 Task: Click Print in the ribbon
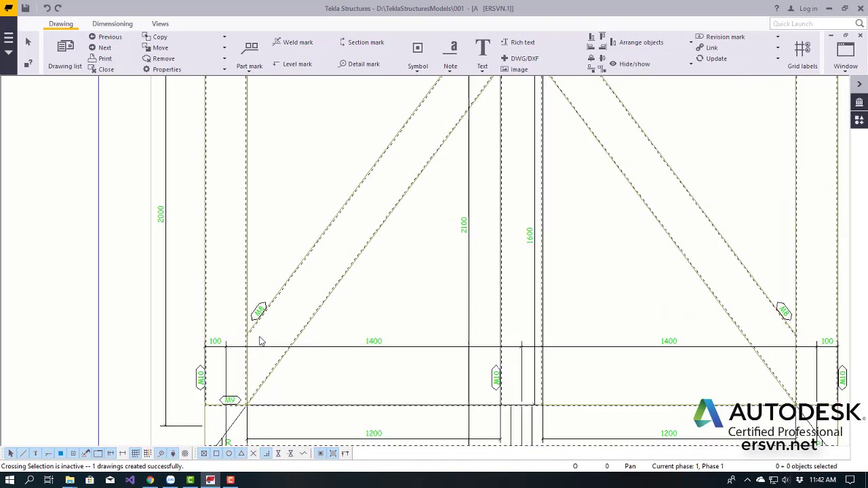pyautogui.click(x=100, y=58)
